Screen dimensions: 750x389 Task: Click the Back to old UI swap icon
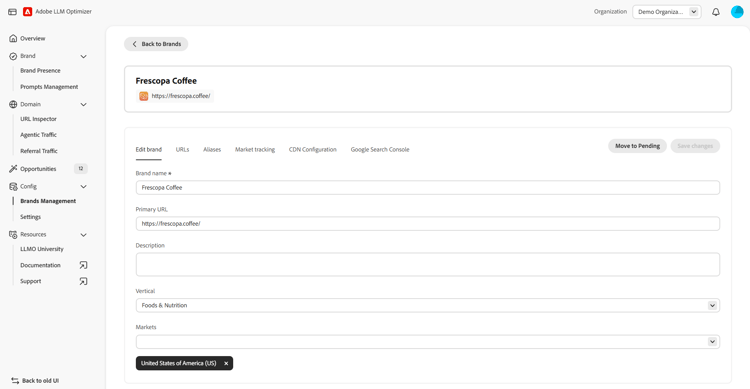[15, 381]
